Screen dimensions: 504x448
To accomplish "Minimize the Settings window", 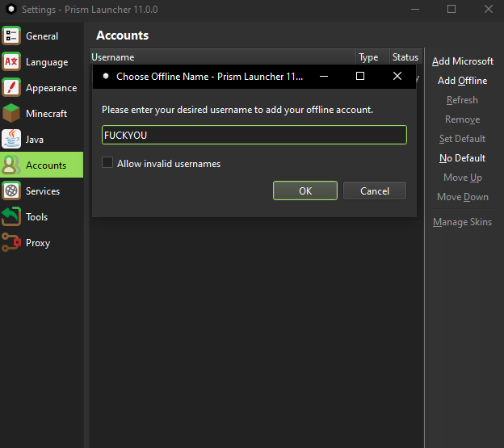I will 415,9.
